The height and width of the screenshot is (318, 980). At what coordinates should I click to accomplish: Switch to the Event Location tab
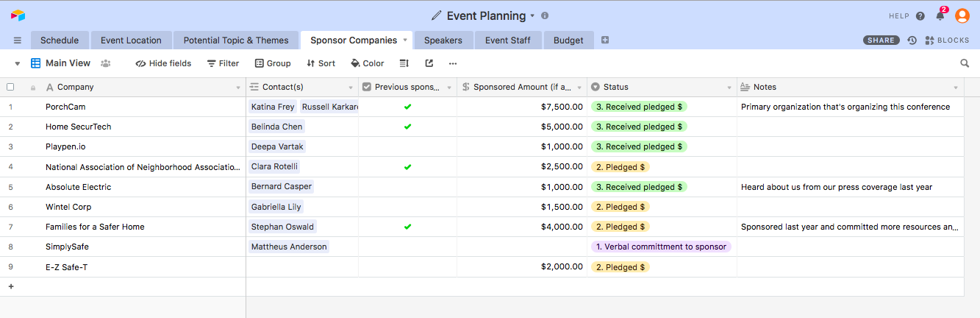pos(131,40)
